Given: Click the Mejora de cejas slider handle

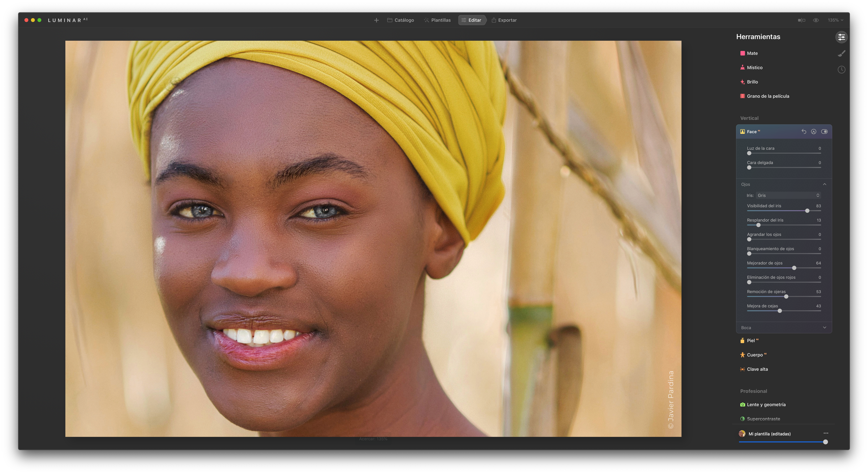Looking at the screenshot, I should point(779,311).
